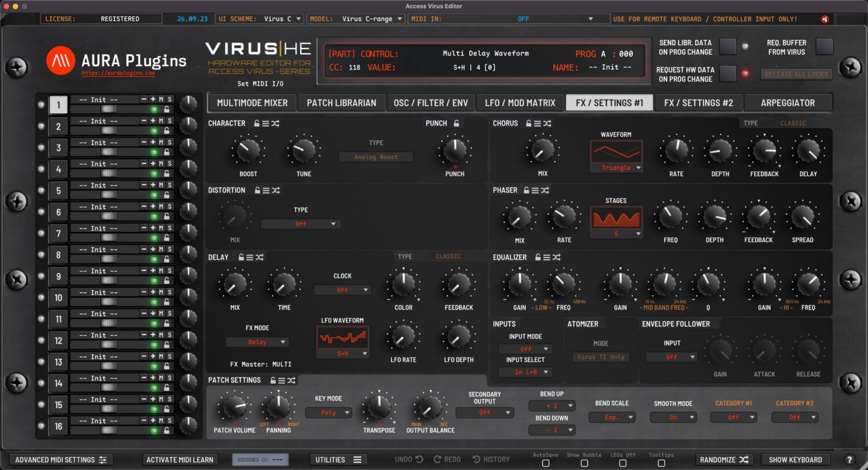This screenshot has height=470, width=868.
Task: Open the auraplugins.com link
Action: [118, 74]
